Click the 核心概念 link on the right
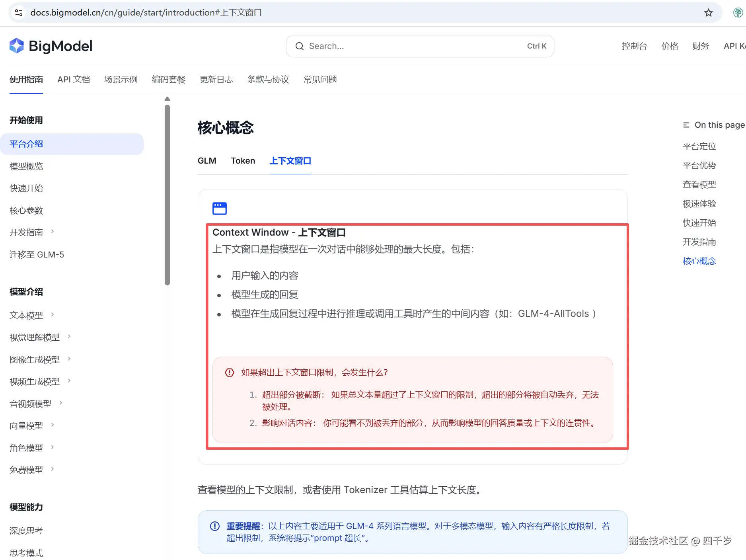 [x=699, y=261]
